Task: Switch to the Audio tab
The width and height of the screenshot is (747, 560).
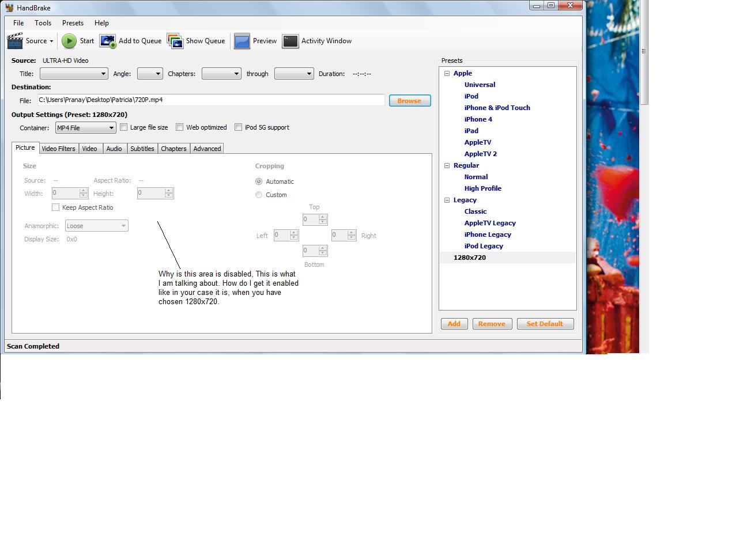Action: pyautogui.click(x=114, y=149)
